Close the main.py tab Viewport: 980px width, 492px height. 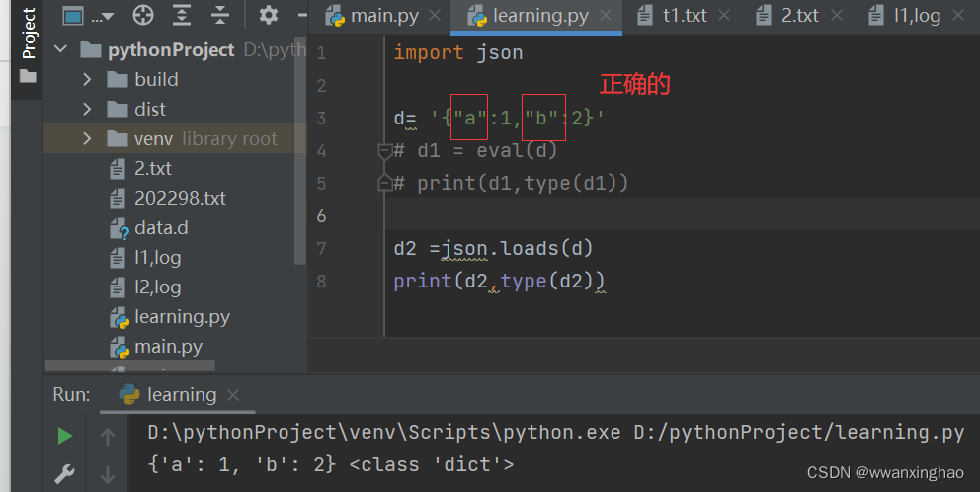coord(435,16)
